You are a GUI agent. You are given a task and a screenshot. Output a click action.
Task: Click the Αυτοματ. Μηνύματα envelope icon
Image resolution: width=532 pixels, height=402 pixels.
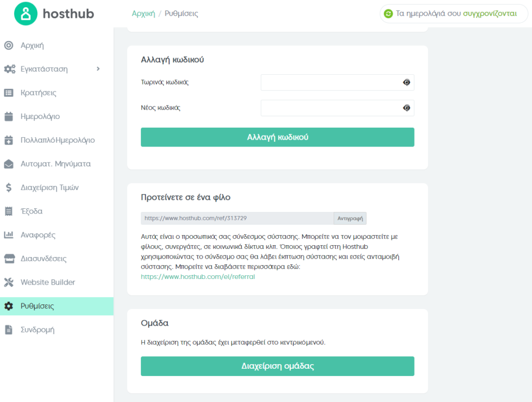[9, 164]
